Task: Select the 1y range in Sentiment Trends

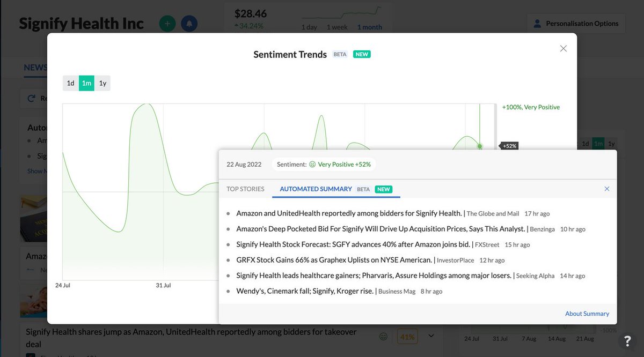Action: 103,83
